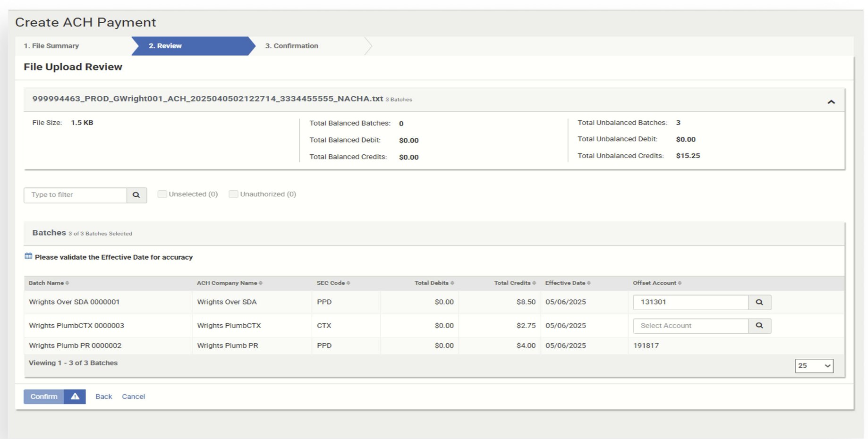Collapse the NACHA file summary panel
868x439 pixels.
coord(831,102)
